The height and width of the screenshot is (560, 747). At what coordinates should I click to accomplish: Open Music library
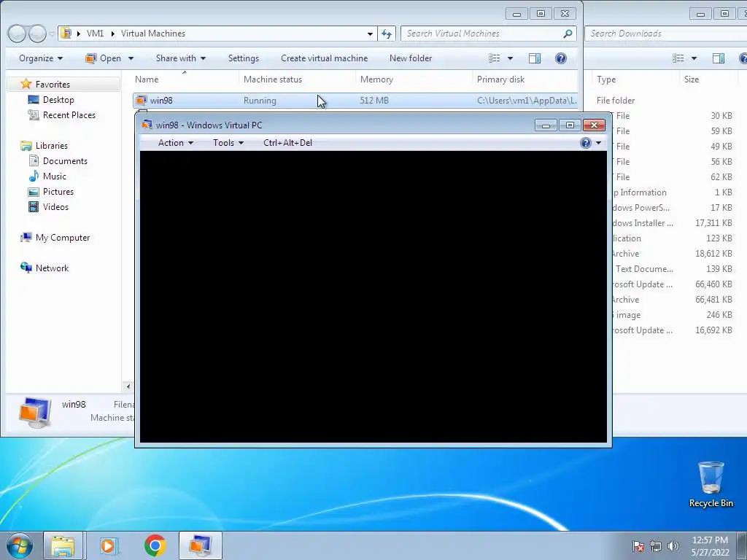[x=54, y=176]
